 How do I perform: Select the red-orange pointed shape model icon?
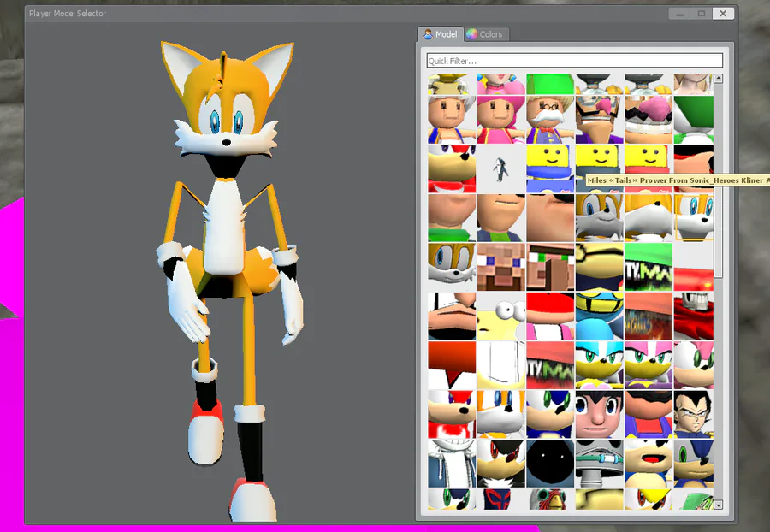click(x=452, y=364)
